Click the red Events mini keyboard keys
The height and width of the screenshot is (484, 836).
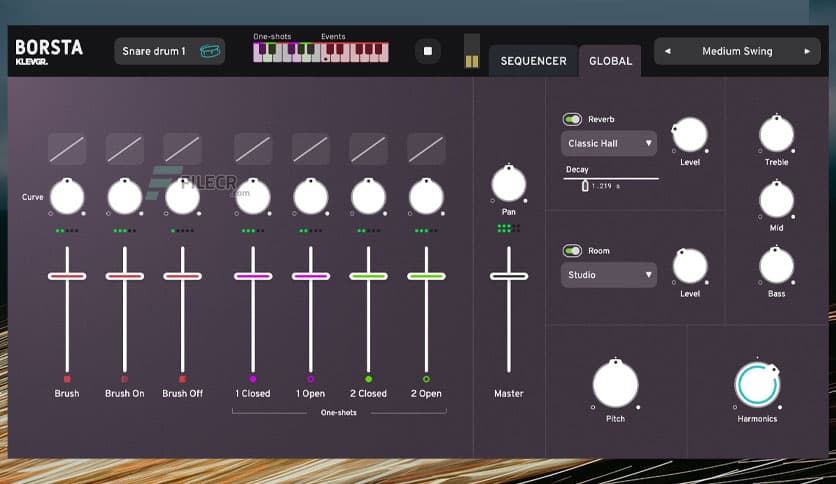355,52
